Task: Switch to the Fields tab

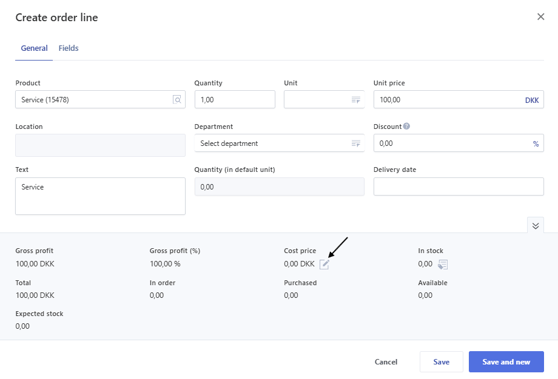Action: (68, 48)
